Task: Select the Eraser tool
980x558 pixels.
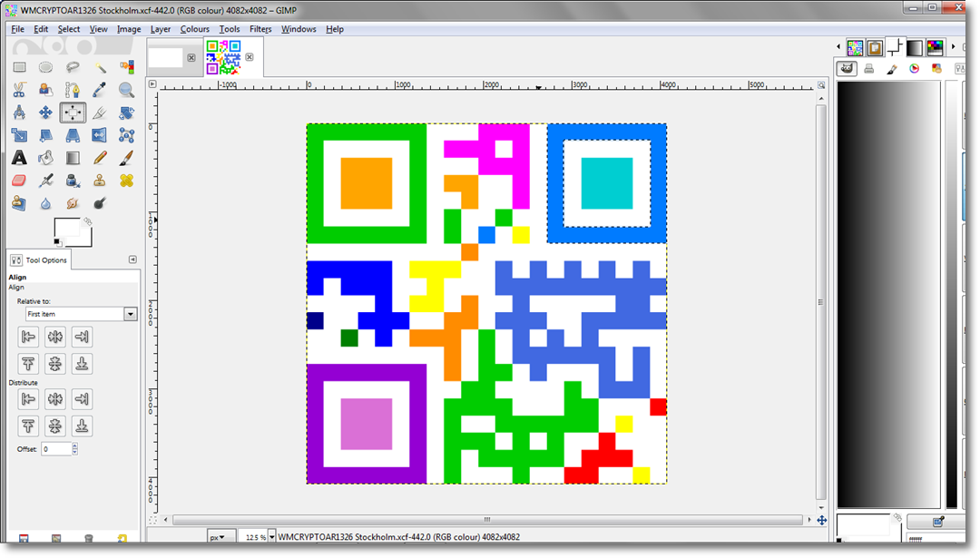Action: click(x=19, y=181)
